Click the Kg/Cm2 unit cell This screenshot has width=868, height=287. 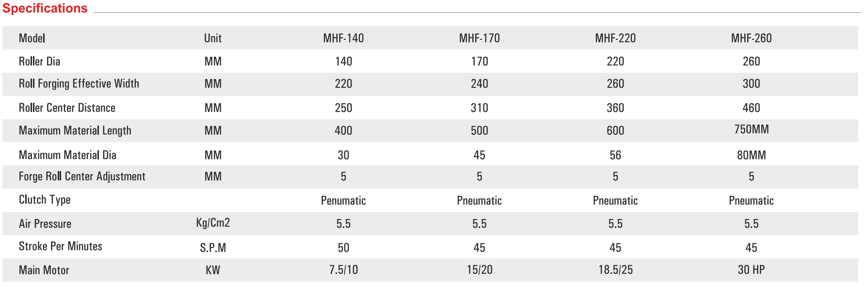213,223
